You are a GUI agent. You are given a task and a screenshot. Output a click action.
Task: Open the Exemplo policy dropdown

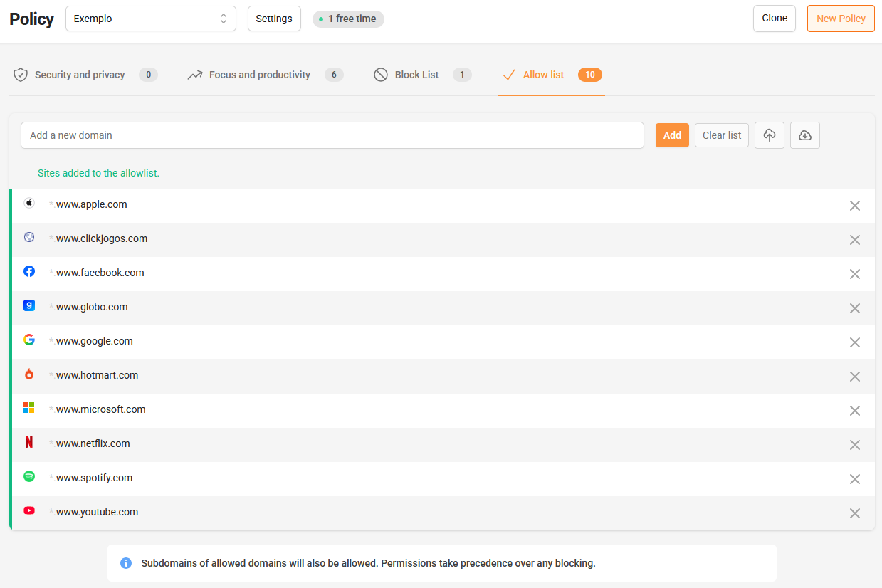150,19
